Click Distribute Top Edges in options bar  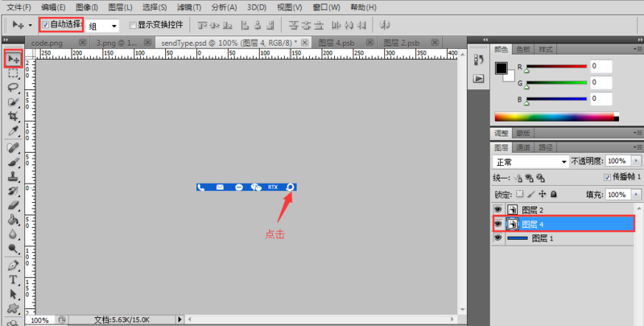(293, 26)
